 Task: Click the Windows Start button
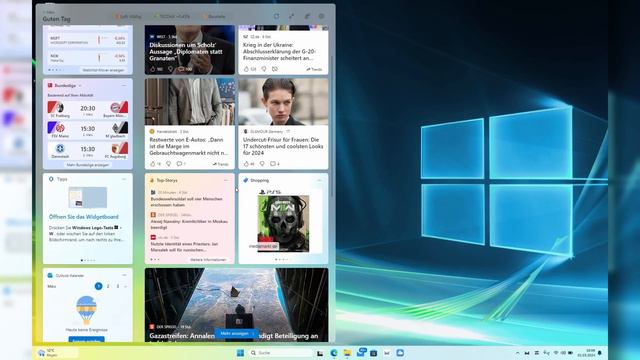click(240, 353)
